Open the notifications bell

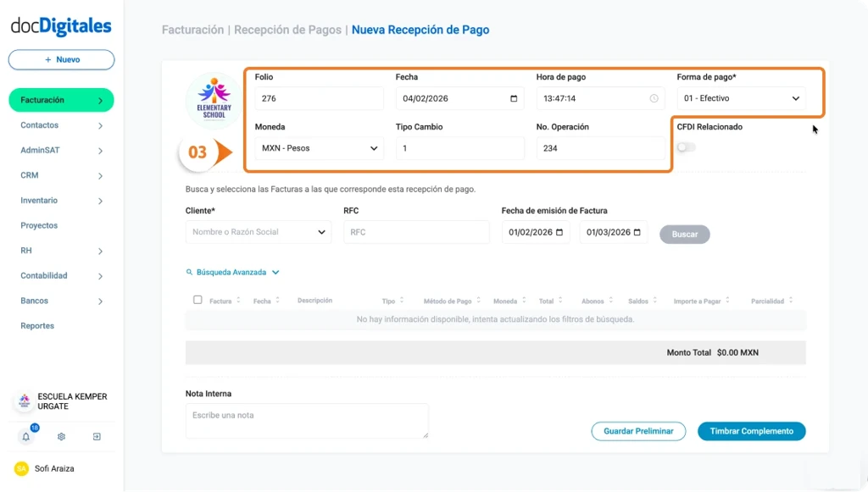[25, 436]
